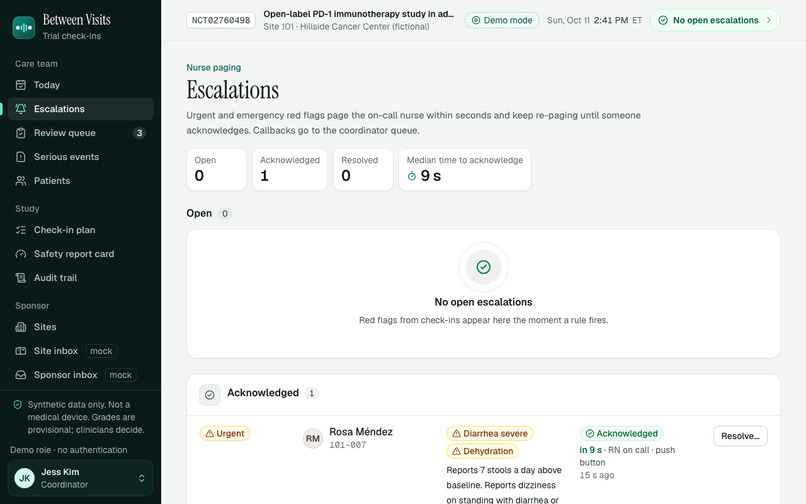Click the Demo mode badge
The image size is (806, 504).
pos(502,20)
